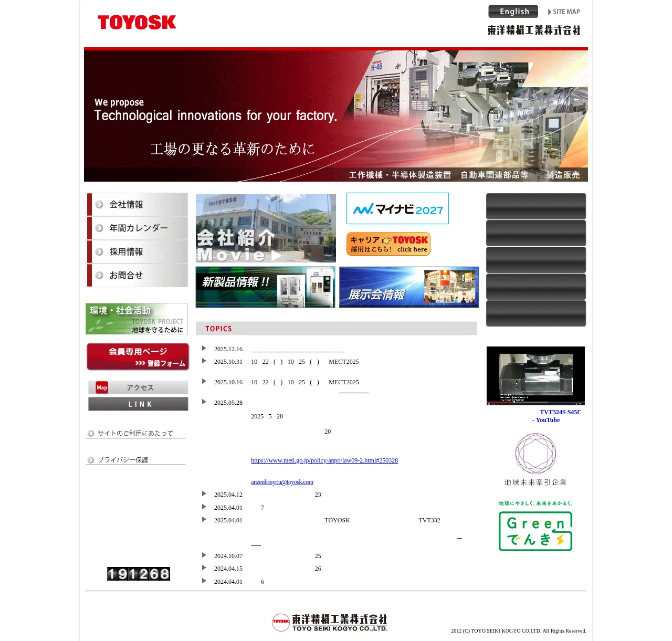
Task: Open the SITE MAP link
Action: click(x=564, y=12)
